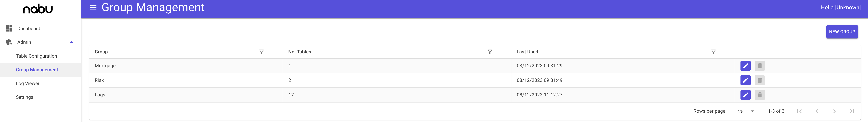Image resolution: width=868 pixels, height=122 pixels.
Task: Filter the Group column
Action: tap(261, 52)
